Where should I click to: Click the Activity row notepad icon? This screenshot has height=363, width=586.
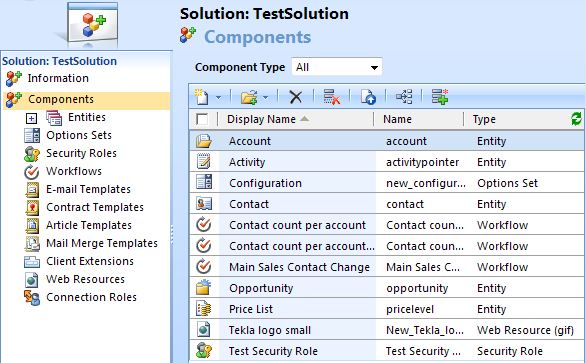pyautogui.click(x=204, y=162)
